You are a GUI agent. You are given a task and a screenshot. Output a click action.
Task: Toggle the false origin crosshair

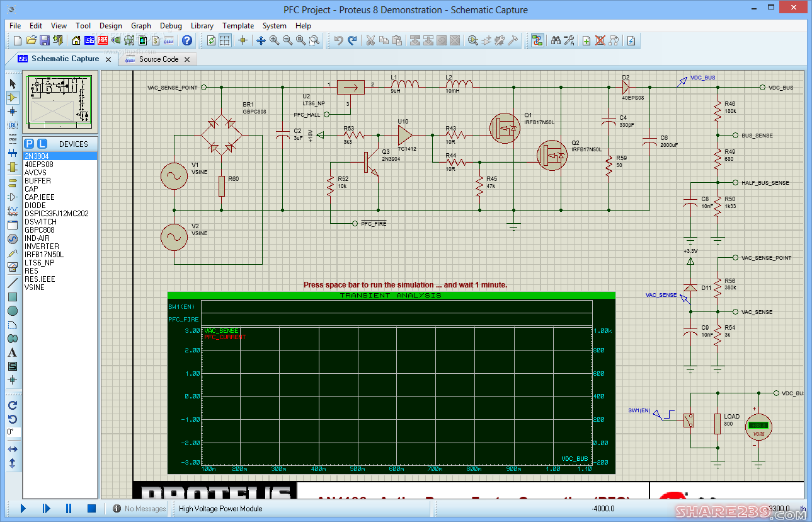pyautogui.click(x=243, y=40)
